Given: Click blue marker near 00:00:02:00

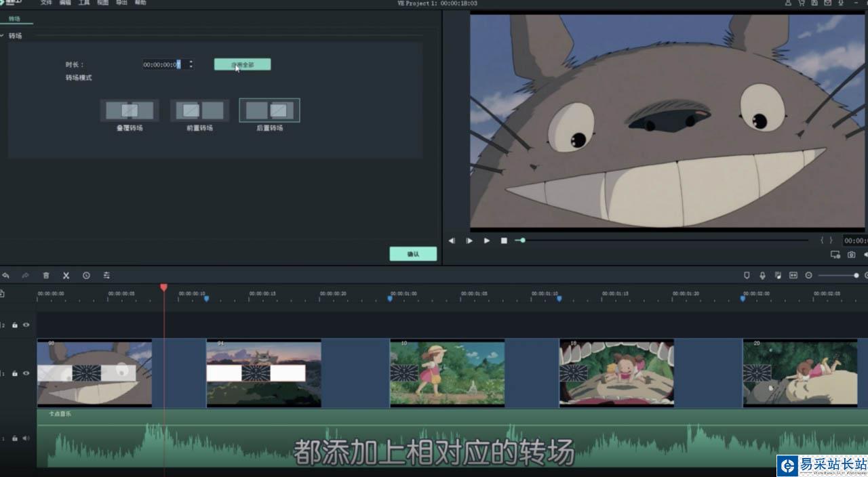Looking at the screenshot, I should pos(743,298).
